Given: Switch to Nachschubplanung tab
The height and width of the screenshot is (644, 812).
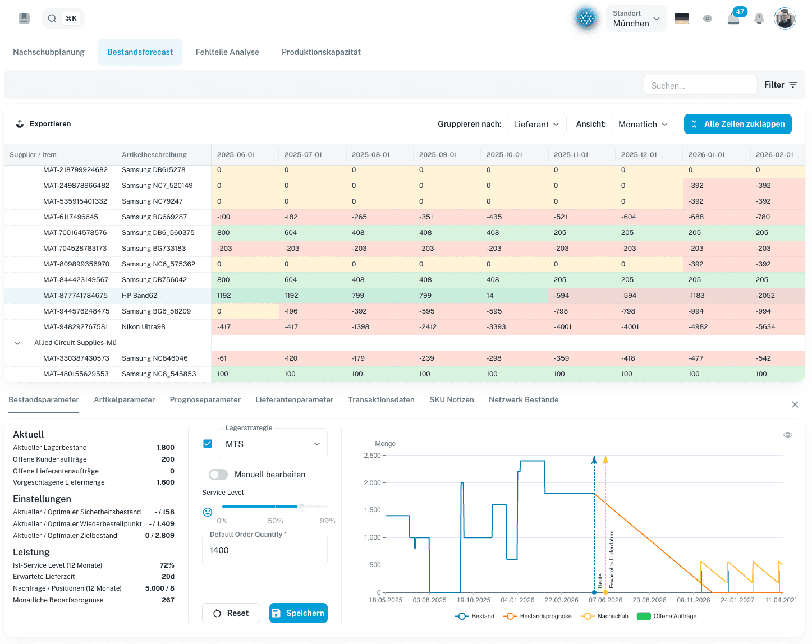Looking at the screenshot, I should (x=49, y=52).
